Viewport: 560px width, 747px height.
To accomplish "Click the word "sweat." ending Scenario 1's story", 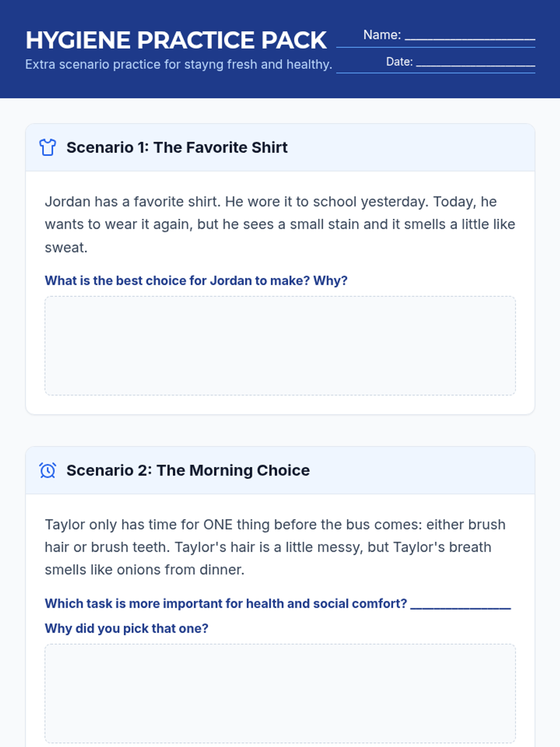I will click(x=66, y=247).
